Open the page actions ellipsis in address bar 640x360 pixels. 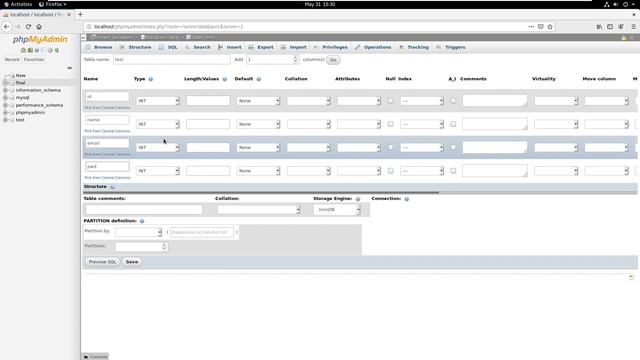point(531,27)
